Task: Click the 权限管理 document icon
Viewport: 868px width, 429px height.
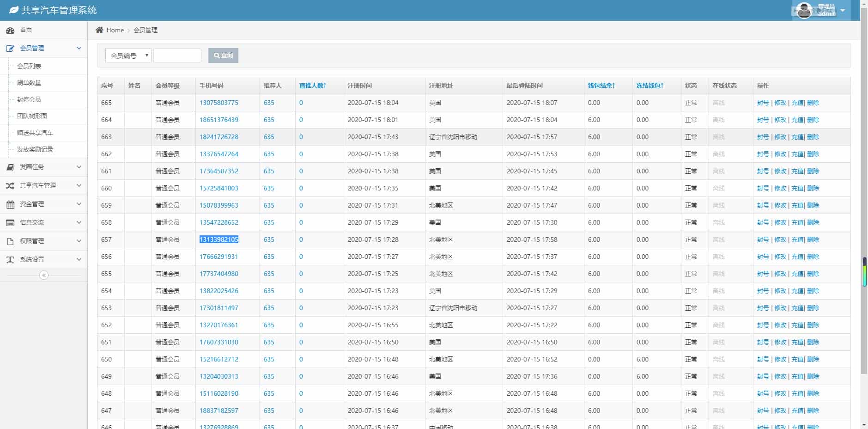Action: click(x=10, y=241)
